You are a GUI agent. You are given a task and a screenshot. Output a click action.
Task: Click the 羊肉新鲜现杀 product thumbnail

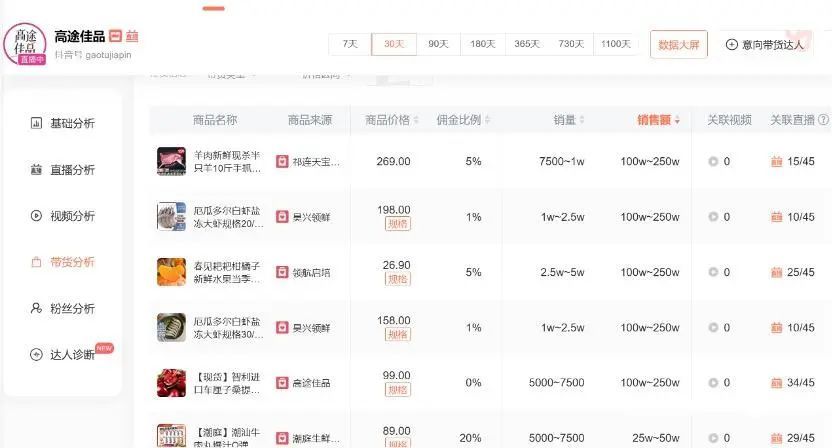pyautogui.click(x=171, y=161)
